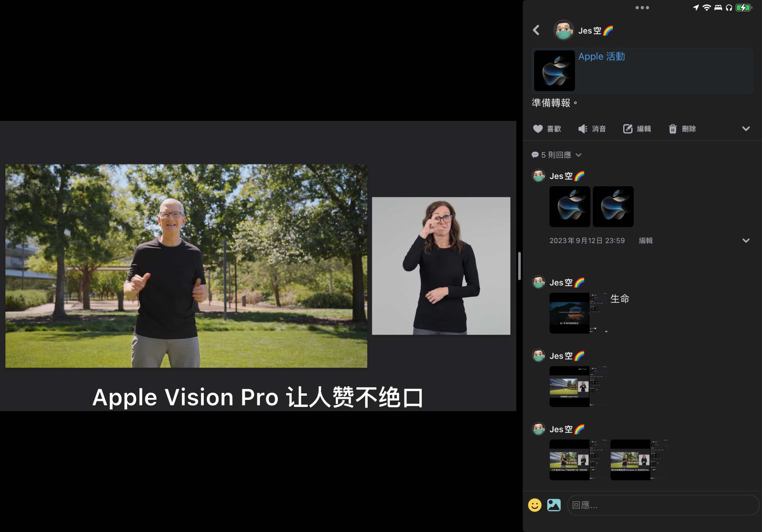Focus the 回應 reply input field
This screenshot has height=532, width=762.
pos(663,505)
